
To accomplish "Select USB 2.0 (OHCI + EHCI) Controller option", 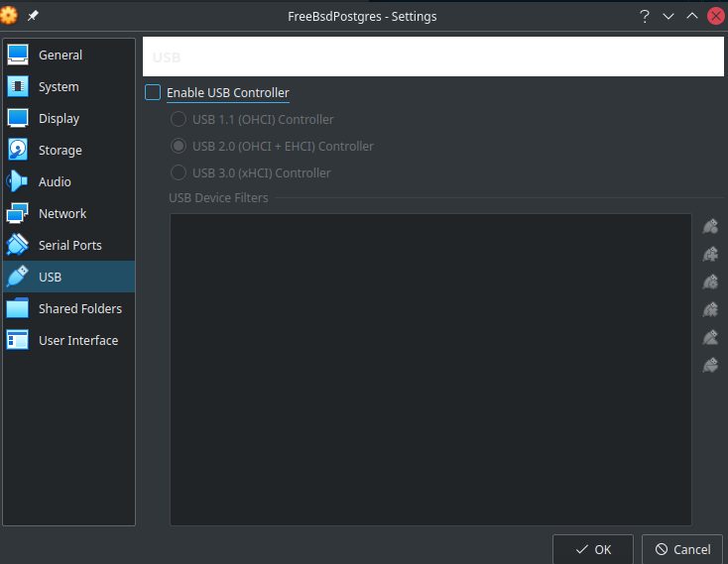I will (179, 146).
